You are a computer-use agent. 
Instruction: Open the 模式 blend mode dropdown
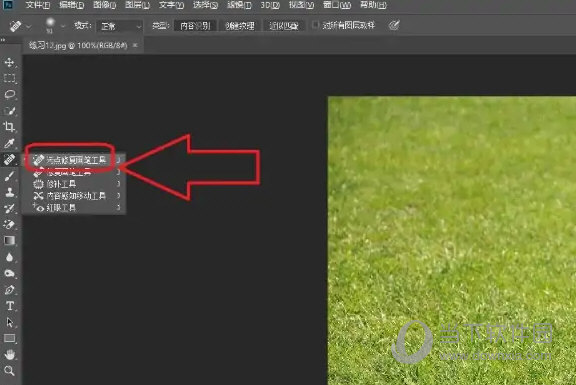tap(119, 26)
